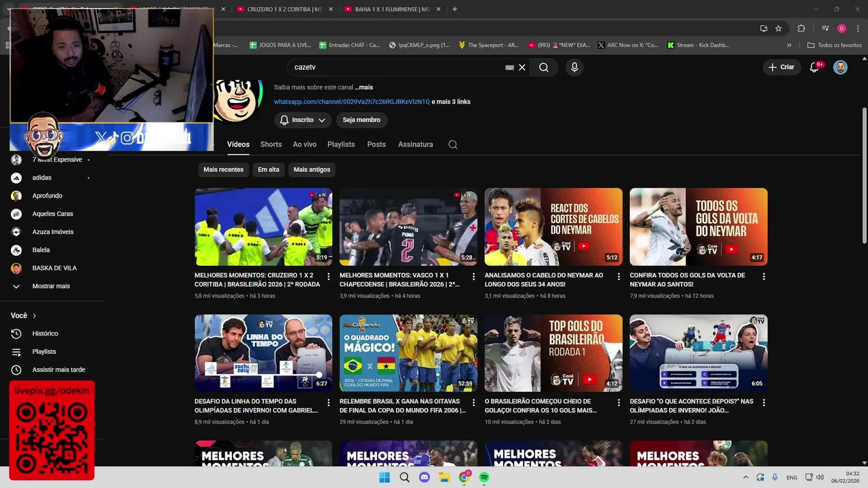Screen dimensions: 868x488
Task: Start voice search with the microphone icon
Action: coord(574,67)
